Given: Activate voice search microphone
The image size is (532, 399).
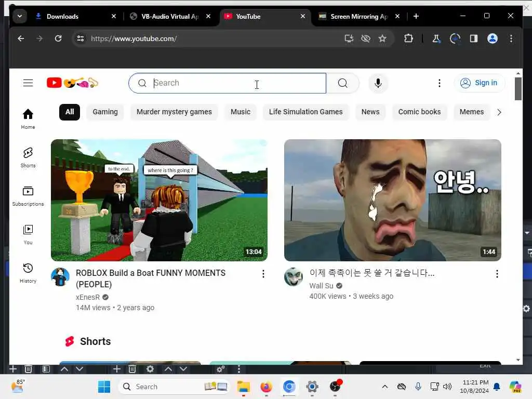Looking at the screenshot, I should (378, 83).
